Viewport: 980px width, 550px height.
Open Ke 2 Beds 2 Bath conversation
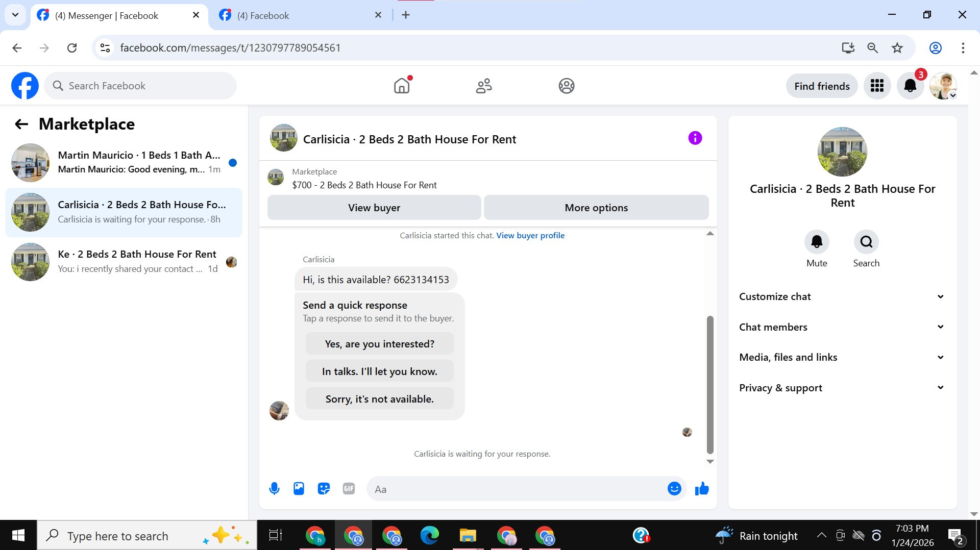coord(124,262)
